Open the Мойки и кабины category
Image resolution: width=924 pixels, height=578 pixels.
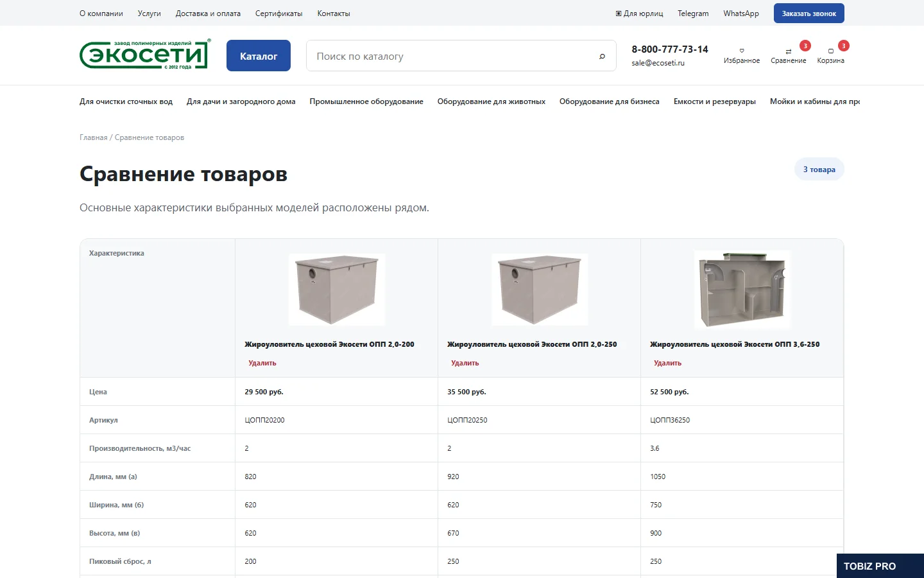click(x=815, y=101)
